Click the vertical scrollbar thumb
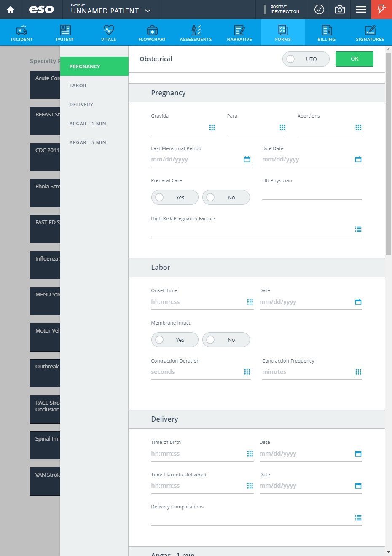This screenshot has width=392, height=556. click(389, 154)
